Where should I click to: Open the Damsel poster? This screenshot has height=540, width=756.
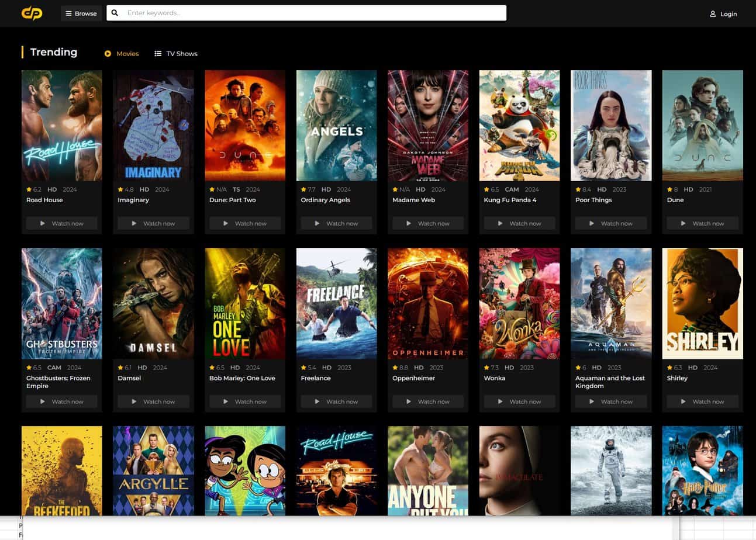(153, 303)
